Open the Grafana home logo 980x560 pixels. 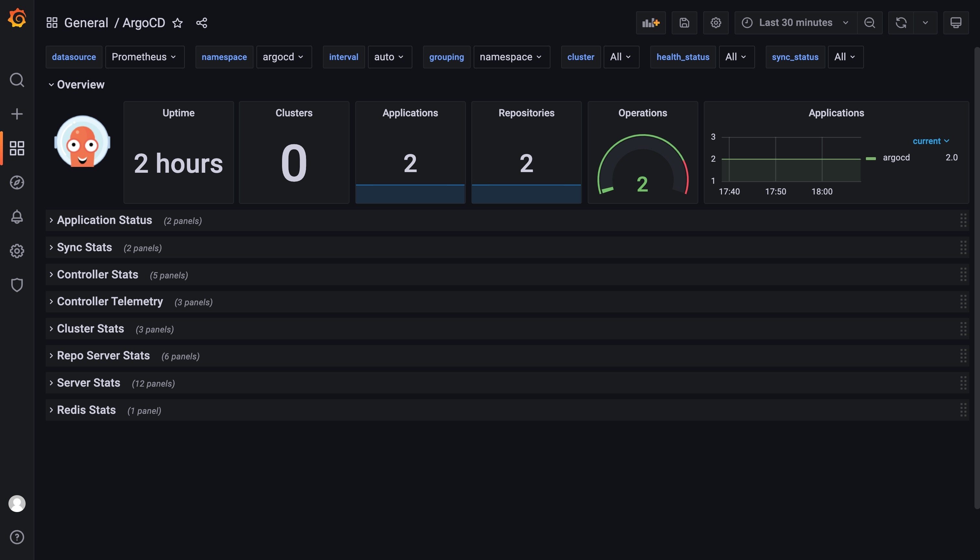(x=17, y=18)
